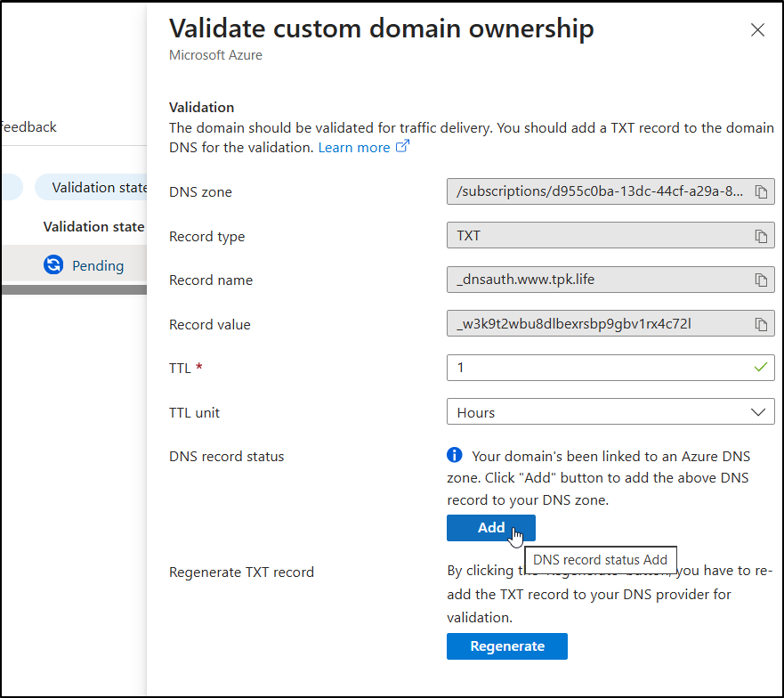Click the green checkmark in the TTL field
The image size is (784, 698).
click(x=759, y=367)
